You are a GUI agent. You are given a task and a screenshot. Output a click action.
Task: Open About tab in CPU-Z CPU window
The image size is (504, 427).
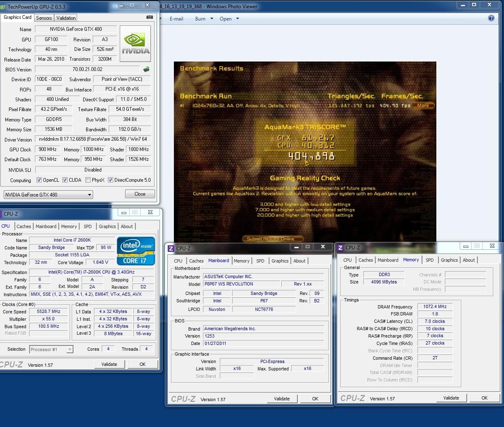[x=127, y=226]
